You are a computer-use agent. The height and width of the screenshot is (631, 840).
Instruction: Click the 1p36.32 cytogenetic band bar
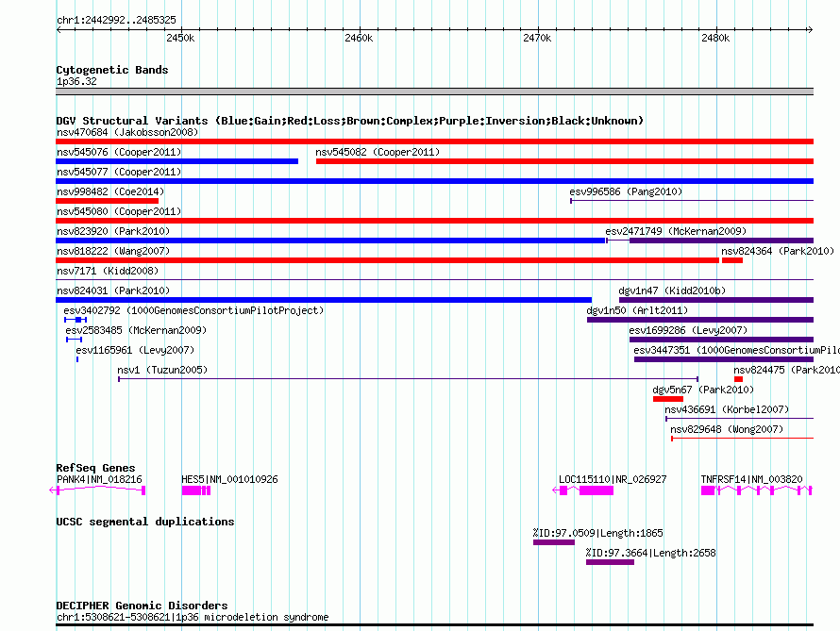(x=434, y=91)
